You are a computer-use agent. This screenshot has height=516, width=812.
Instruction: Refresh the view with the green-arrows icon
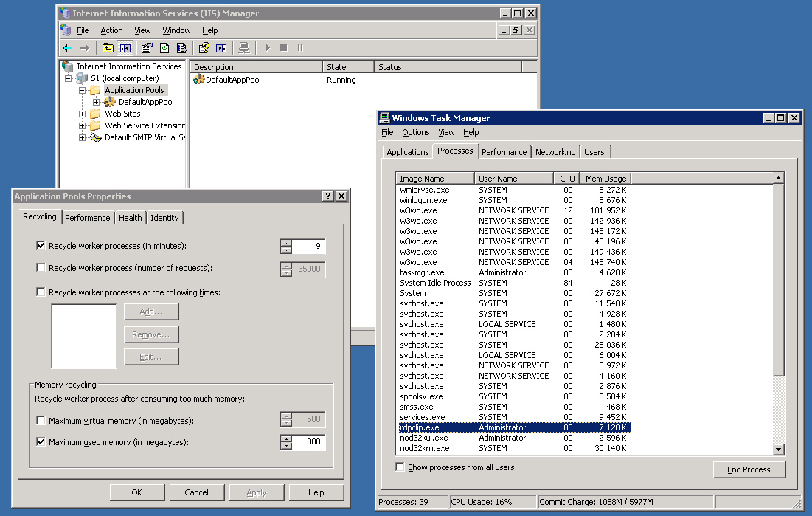click(164, 48)
